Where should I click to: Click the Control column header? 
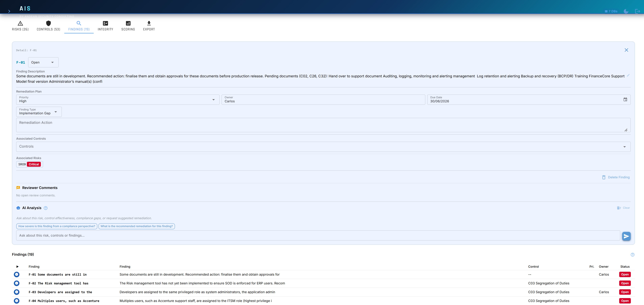533,267
